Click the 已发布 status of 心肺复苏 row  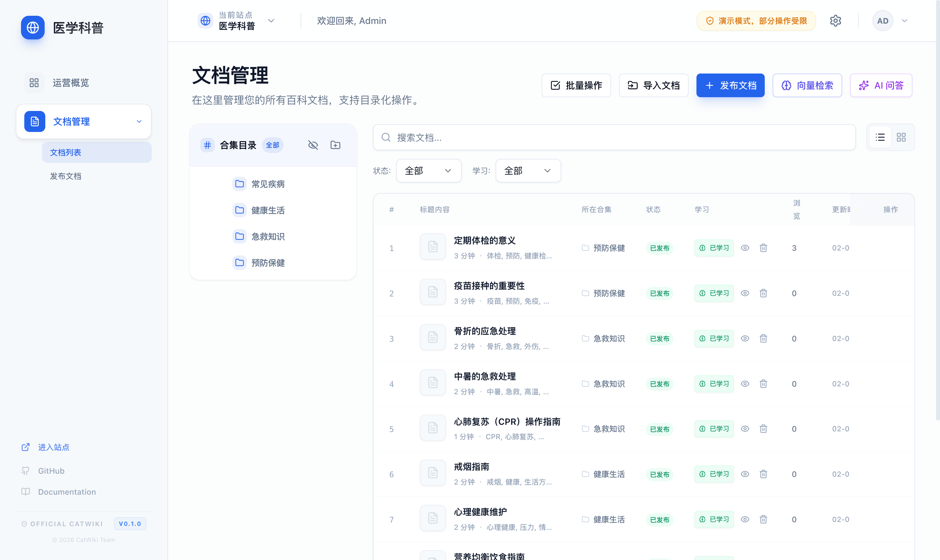point(659,429)
